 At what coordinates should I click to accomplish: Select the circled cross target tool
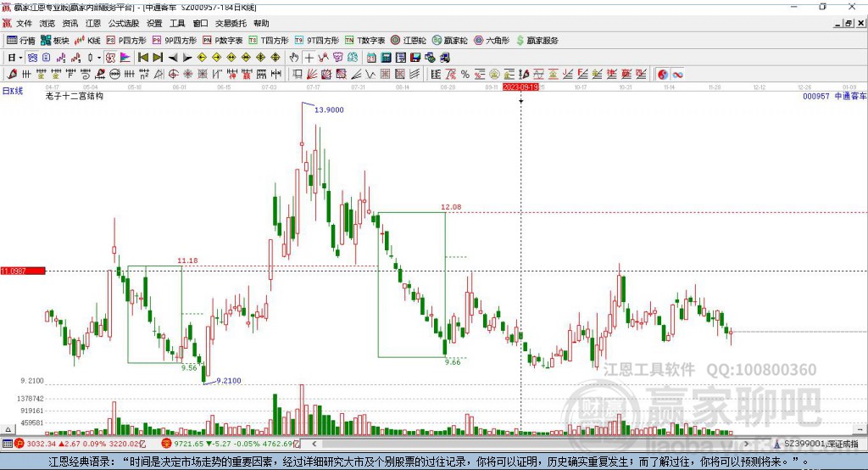pos(173,75)
